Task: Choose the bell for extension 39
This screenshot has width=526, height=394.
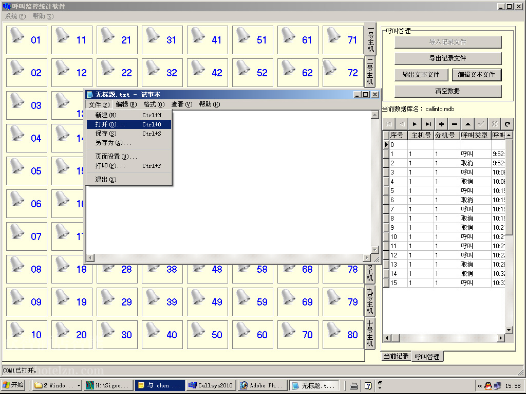Action: click(153, 297)
